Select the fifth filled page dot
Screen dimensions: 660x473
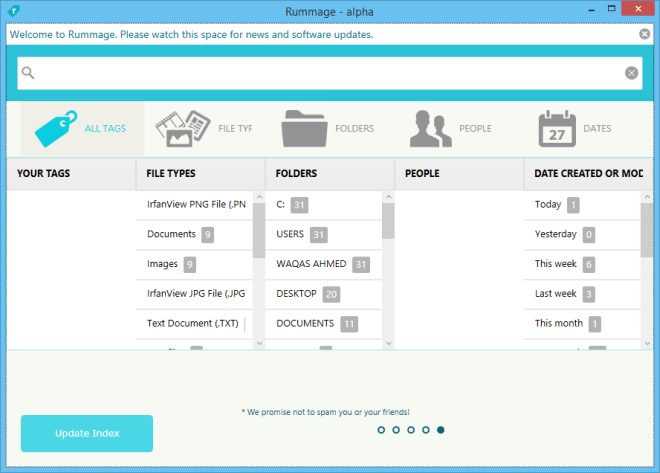pos(440,430)
